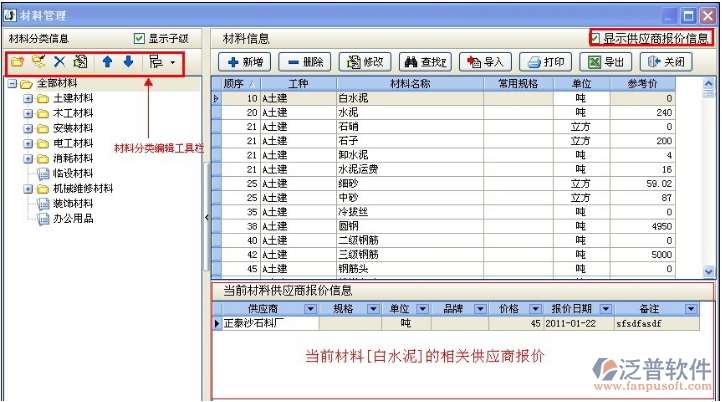Viewport: 722px width, 402px height.
Task: Click the move category up arrow
Action: (107, 62)
